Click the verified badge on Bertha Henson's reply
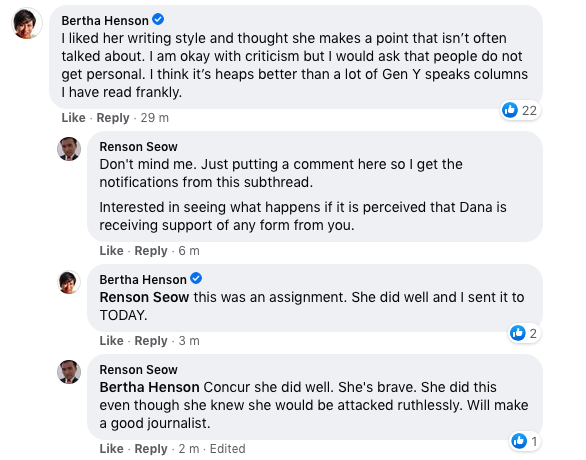The width and height of the screenshot is (586, 460). pos(196,278)
